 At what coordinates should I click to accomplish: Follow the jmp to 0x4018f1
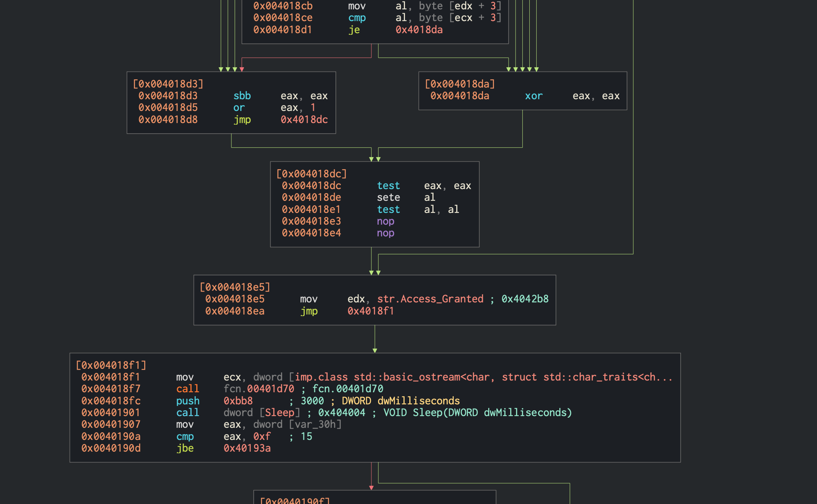371,311
